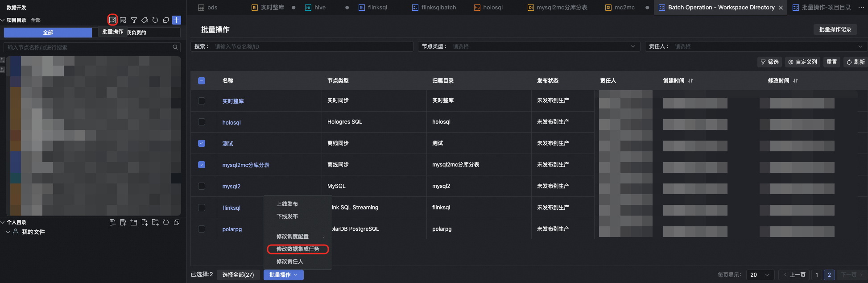Click the 我的文件 user icon

coord(16,232)
